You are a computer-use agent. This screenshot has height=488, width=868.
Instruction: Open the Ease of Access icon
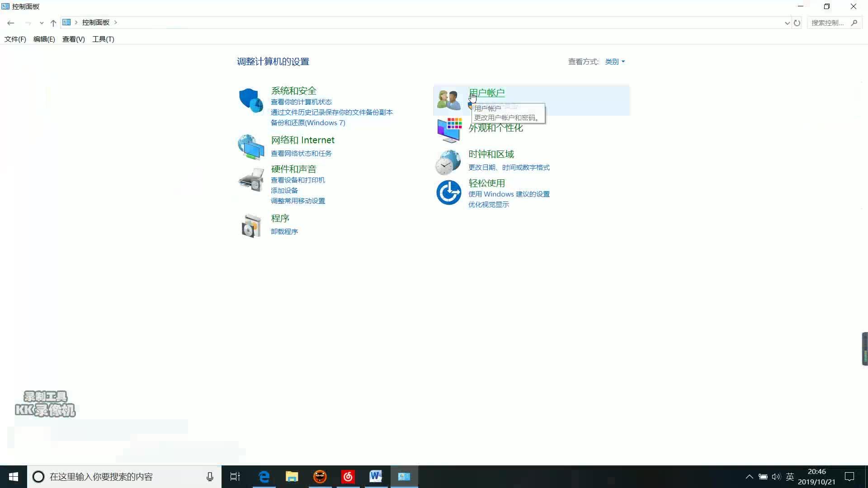tap(448, 192)
